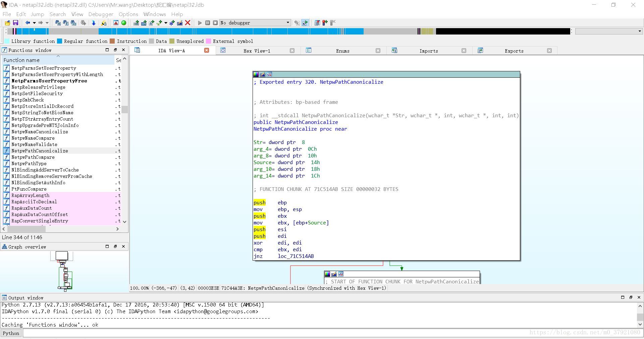Switch to the Enums tab
This screenshot has width=644, height=339.
point(343,51)
